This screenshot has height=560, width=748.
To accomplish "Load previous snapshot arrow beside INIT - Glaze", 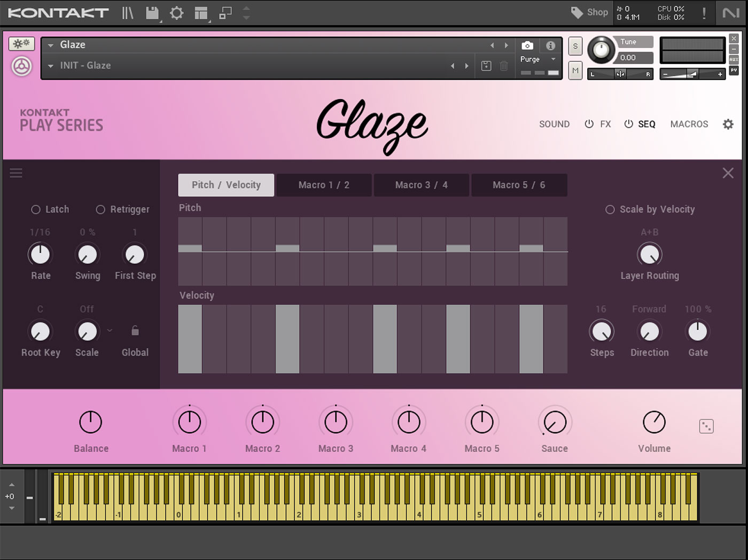I will coord(453,66).
